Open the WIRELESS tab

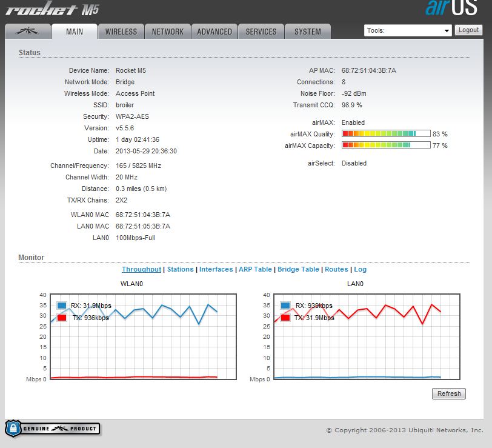pyautogui.click(x=121, y=32)
